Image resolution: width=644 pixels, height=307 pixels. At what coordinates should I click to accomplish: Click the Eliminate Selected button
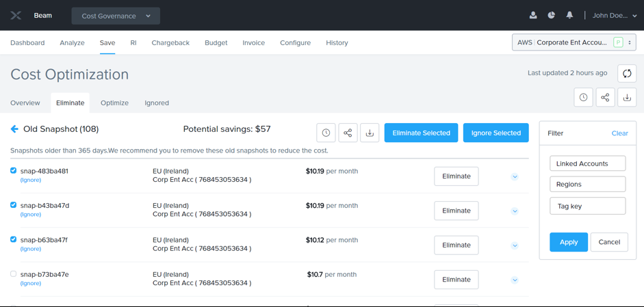421,133
